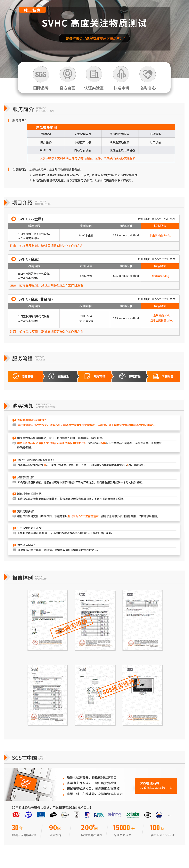Select the 寄送样品 process step
Viewport: 189px width, 868px height.
tap(129, 376)
